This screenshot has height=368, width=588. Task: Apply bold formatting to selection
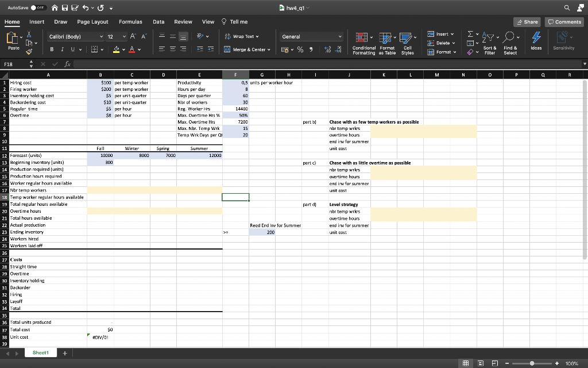pos(52,49)
